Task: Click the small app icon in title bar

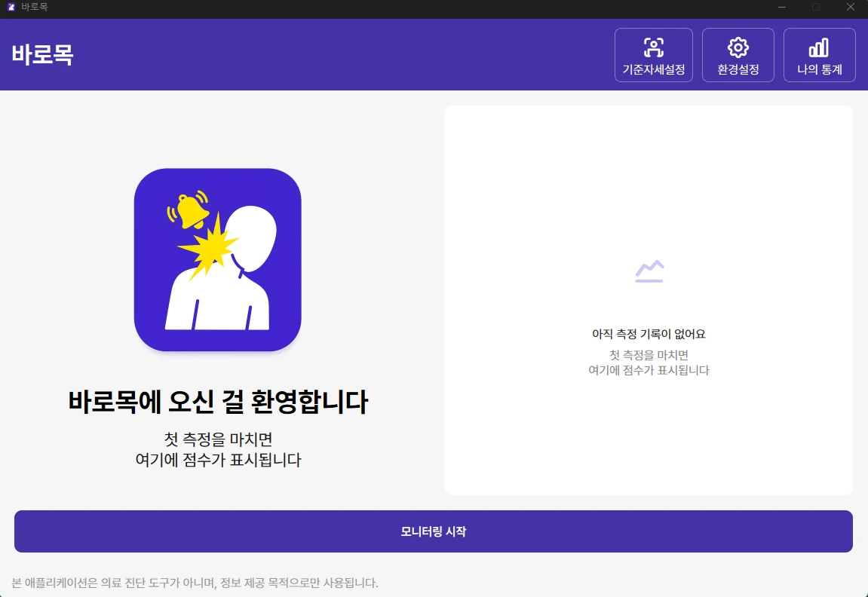Action: [11, 8]
